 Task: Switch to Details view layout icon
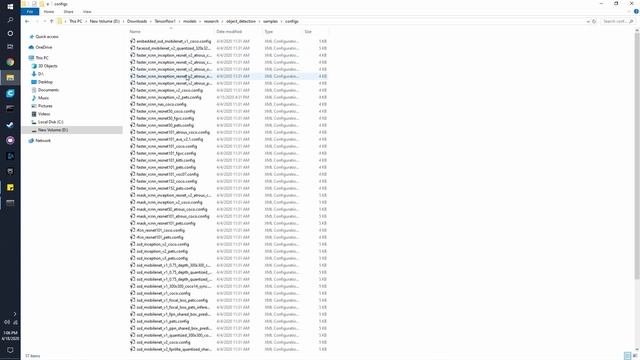(x=628, y=356)
